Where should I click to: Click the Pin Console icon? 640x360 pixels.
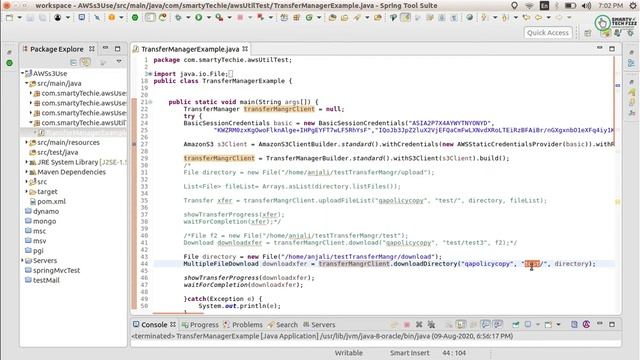(x=516, y=324)
